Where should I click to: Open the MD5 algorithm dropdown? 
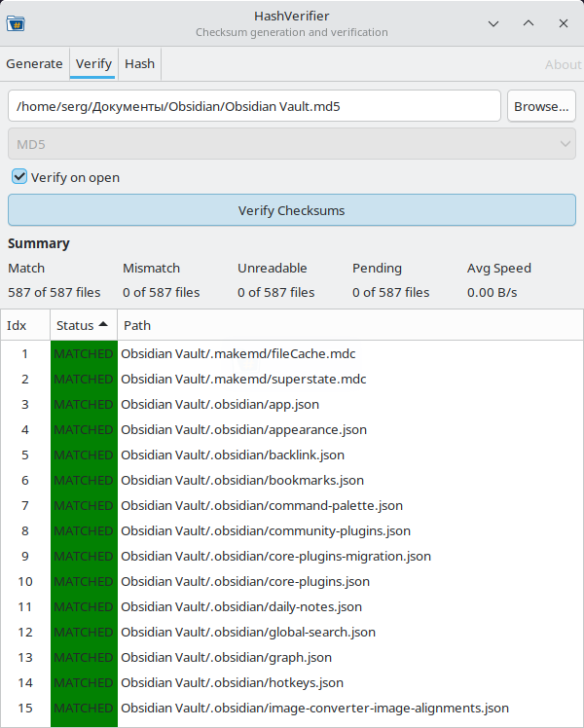292,144
